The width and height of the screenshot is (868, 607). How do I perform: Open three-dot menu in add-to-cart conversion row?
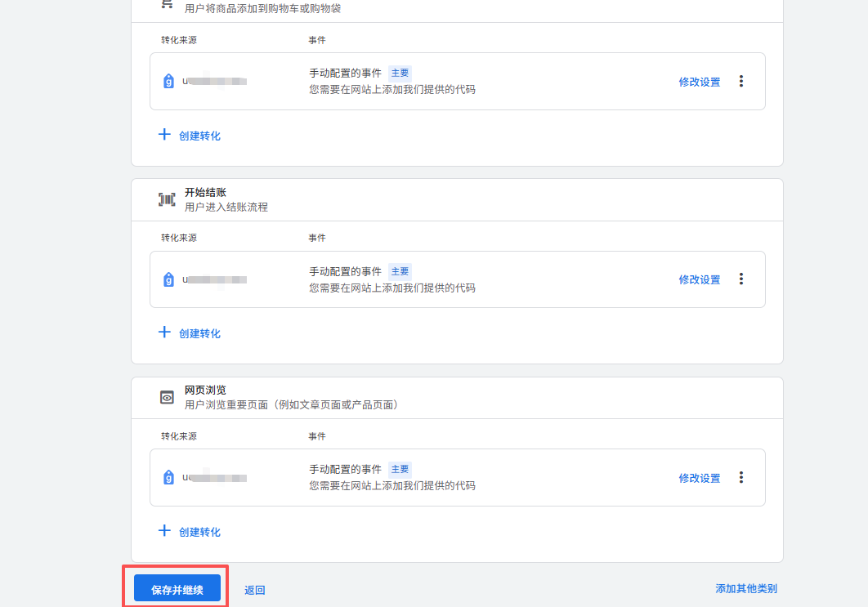tap(740, 81)
